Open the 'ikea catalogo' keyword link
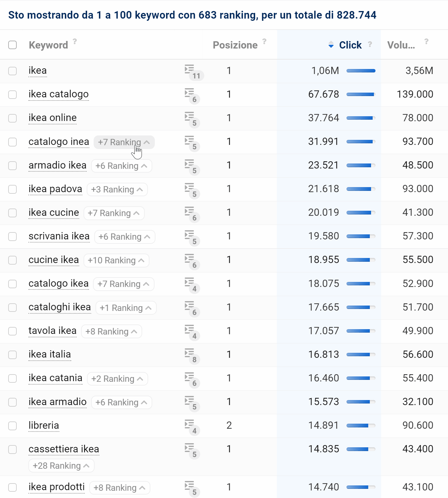 (x=59, y=94)
